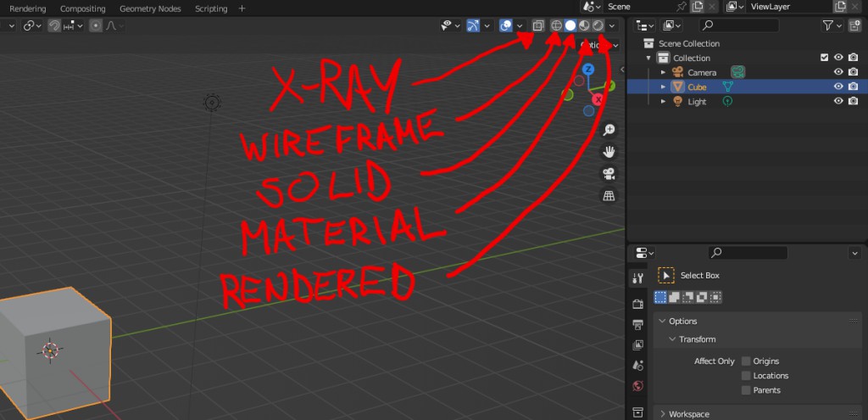Switch to the Scripting workspace tab
The height and width of the screenshot is (420, 868).
(211, 8)
